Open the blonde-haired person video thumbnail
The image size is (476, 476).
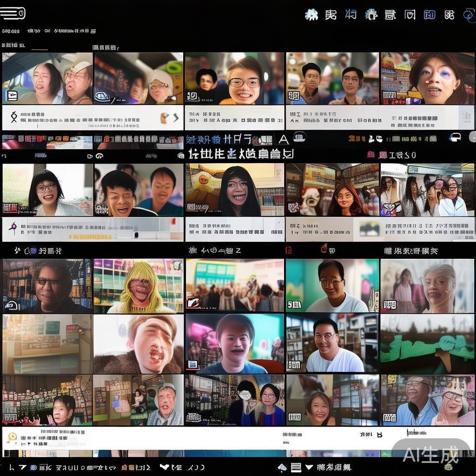[138, 286]
